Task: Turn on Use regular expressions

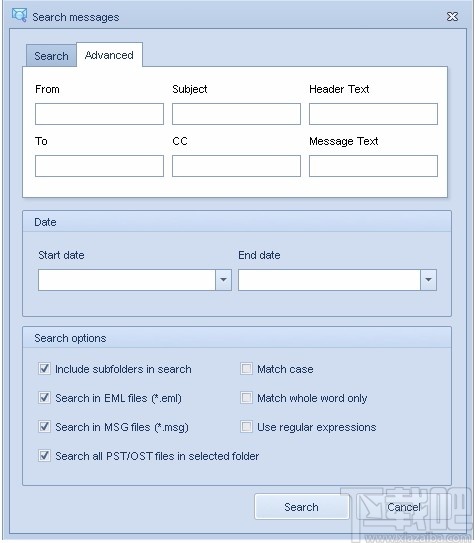Action: coord(247,427)
